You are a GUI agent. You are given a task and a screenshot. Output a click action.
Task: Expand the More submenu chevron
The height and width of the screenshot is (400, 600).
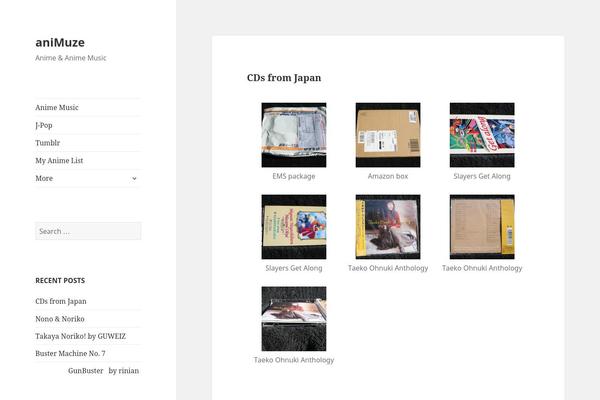pyautogui.click(x=134, y=178)
